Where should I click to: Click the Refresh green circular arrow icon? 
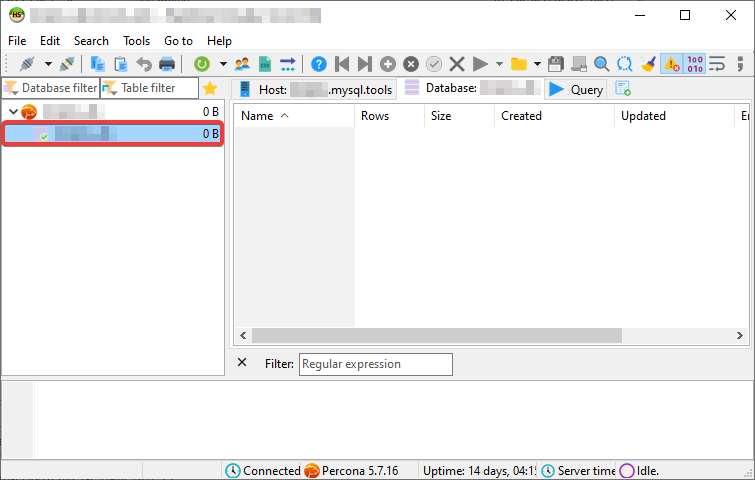[202, 64]
